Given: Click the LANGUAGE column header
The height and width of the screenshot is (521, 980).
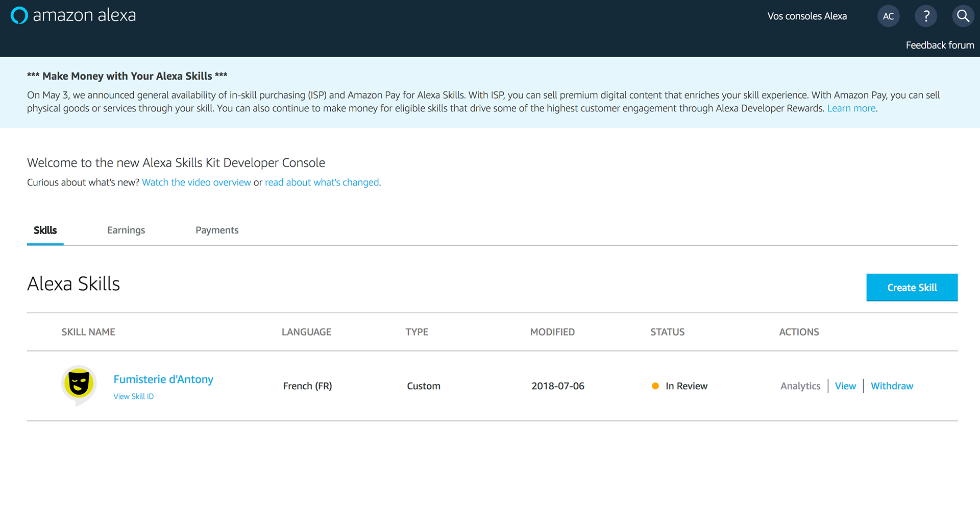Looking at the screenshot, I should point(306,332).
